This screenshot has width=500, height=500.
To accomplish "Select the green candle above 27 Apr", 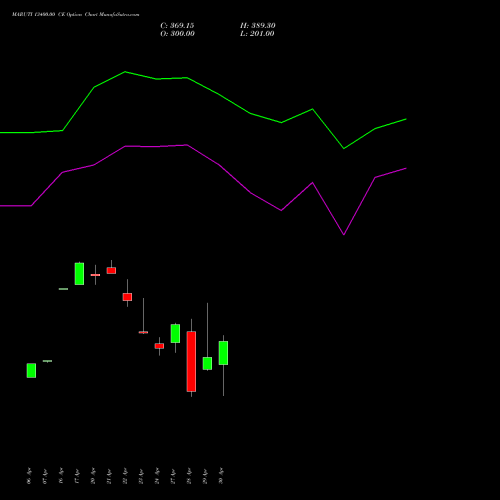I will click(x=175, y=333).
